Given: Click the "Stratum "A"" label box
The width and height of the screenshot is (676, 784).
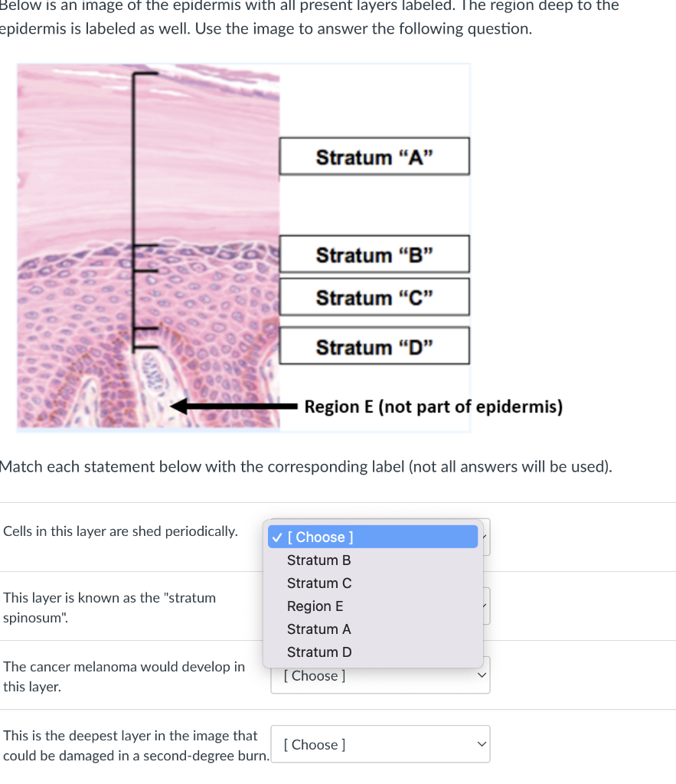Looking at the screenshot, I should click(374, 156).
